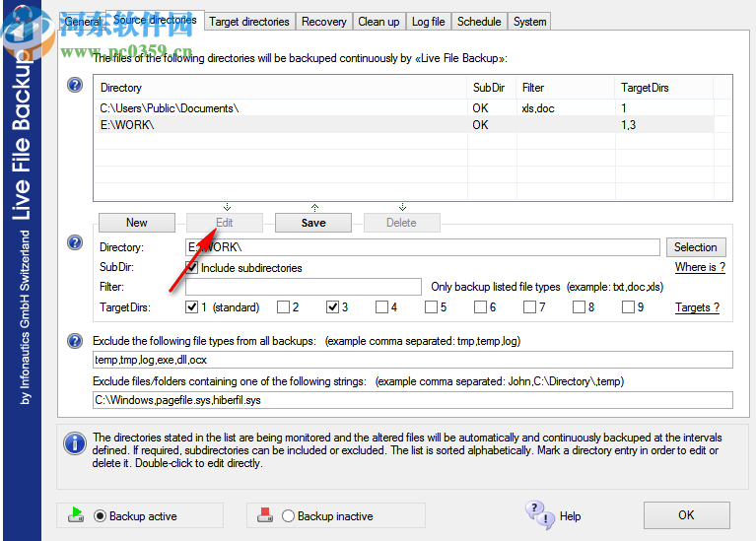756x541 pixels.
Task: Switch to Target directories tab
Action: 249,22
